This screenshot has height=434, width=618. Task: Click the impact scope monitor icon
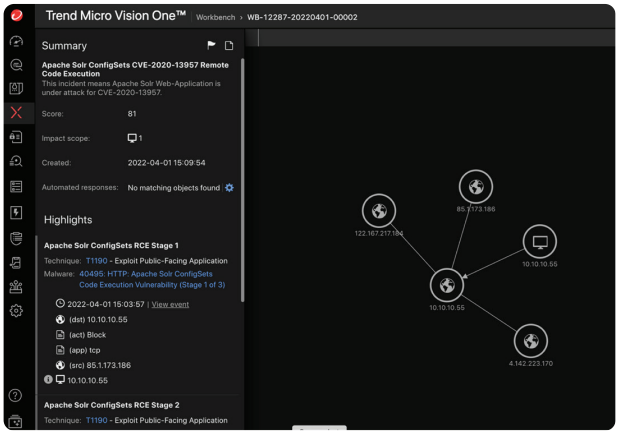coord(132,138)
